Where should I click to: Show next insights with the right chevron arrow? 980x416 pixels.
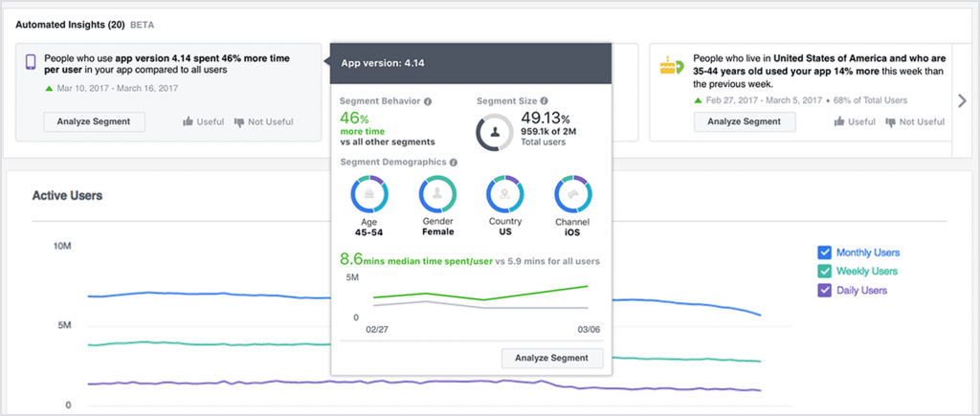coord(964,100)
